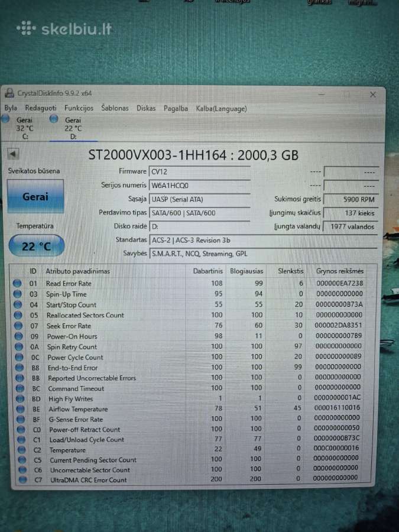Click the standard field ACS-2 | ACS-3 Revision 3b

coord(263,240)
